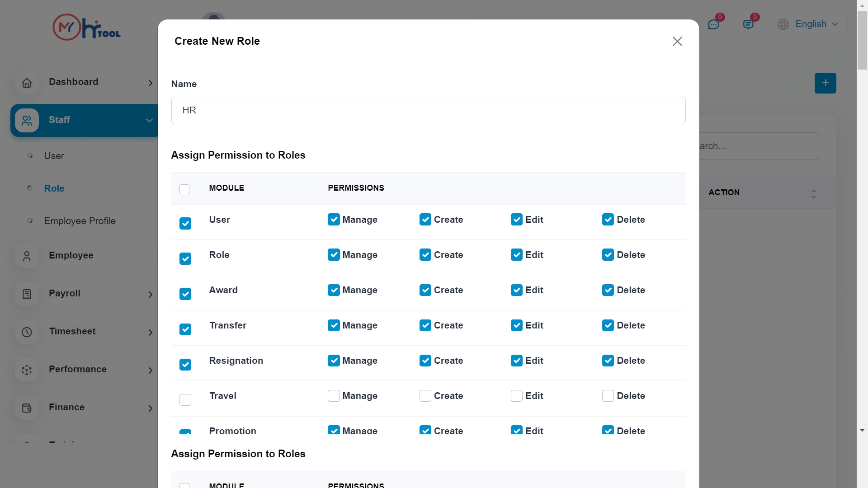
Task: Open Employee Profile from the sidebar
Action: [80, 221]
